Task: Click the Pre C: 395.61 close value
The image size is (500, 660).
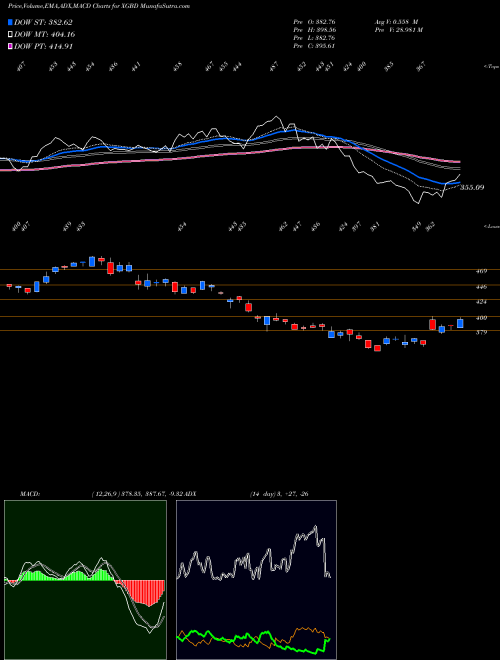Action: pyautogui.click(x=314, y=46)
